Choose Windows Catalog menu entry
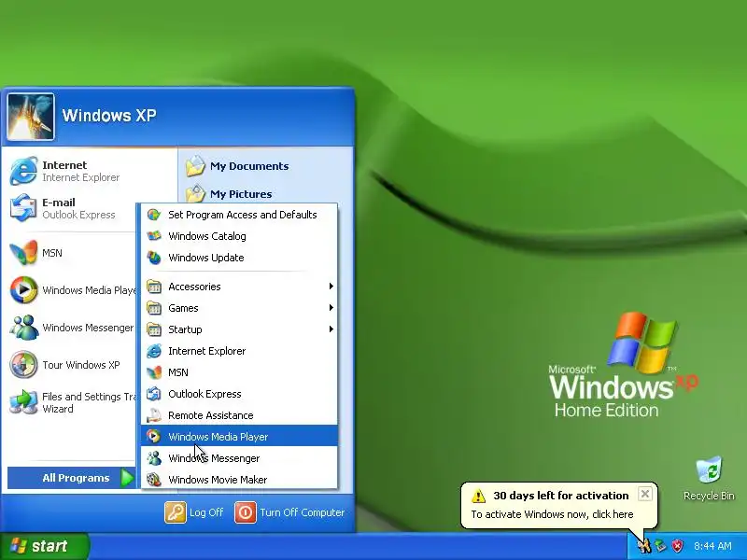 click(x=239, y=236)
